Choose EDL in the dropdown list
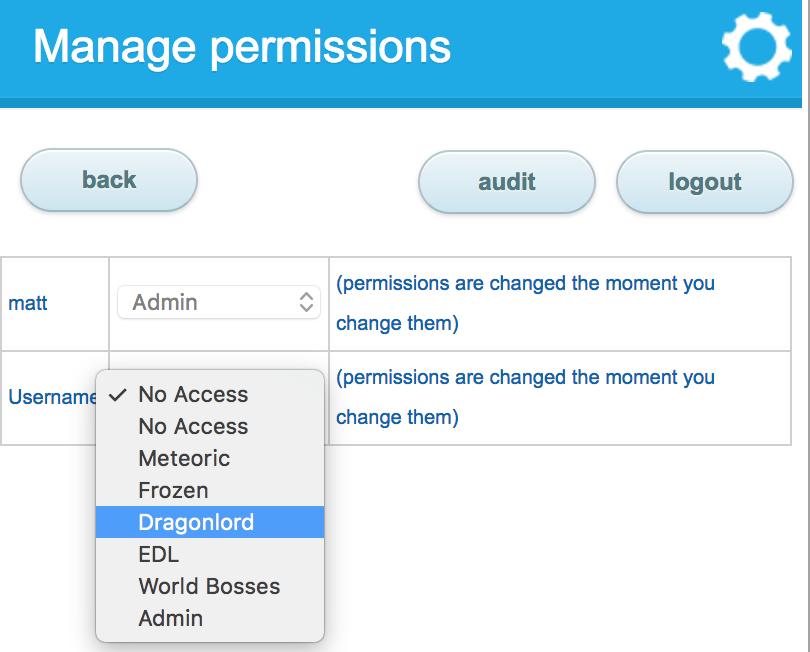The width and height of the screenshot is (810, 652). coord(158,555)
